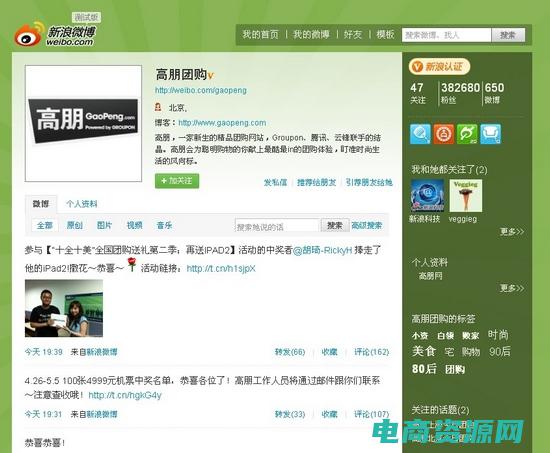This screenshot has width=550, height=453.
Task: Open 评论(162) on the first post
Action: (371, 352)
